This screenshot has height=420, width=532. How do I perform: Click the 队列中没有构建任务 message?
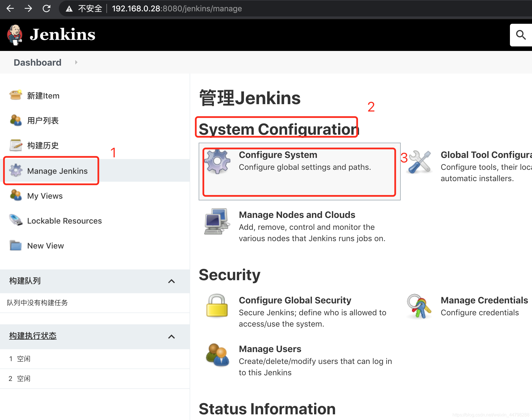point(37,303)
